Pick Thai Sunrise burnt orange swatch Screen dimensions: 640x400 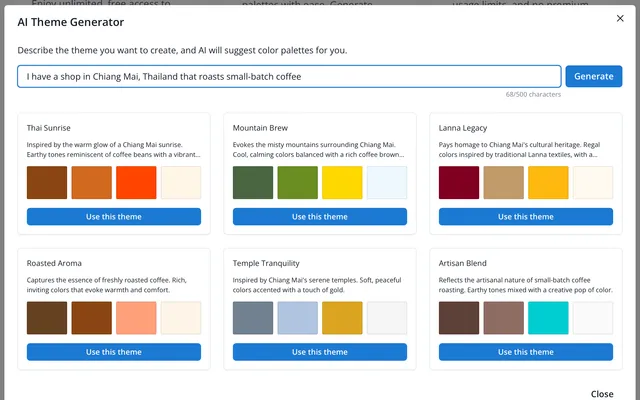pos(91,182)
